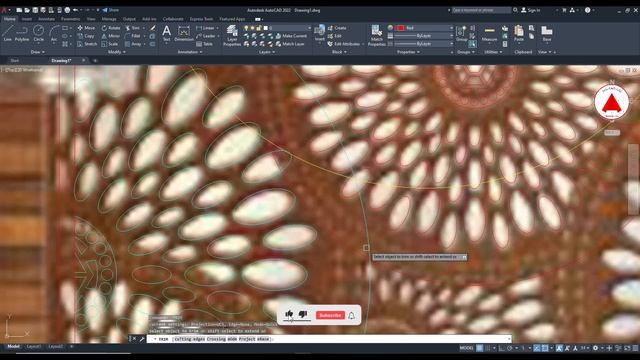Click the red Subscribe button
This screenshot has height=360, width=640.
point(330,315)
